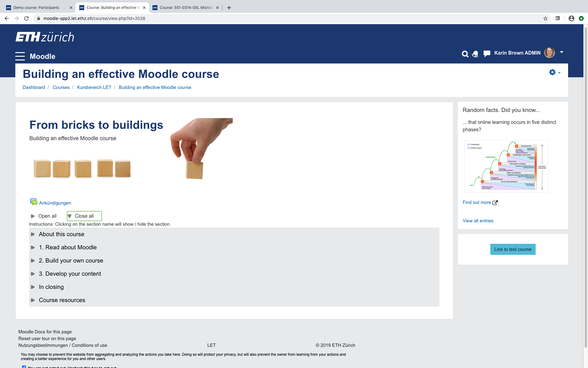Open a new browser tab
588x368 pixels.
tap(229, 8)
